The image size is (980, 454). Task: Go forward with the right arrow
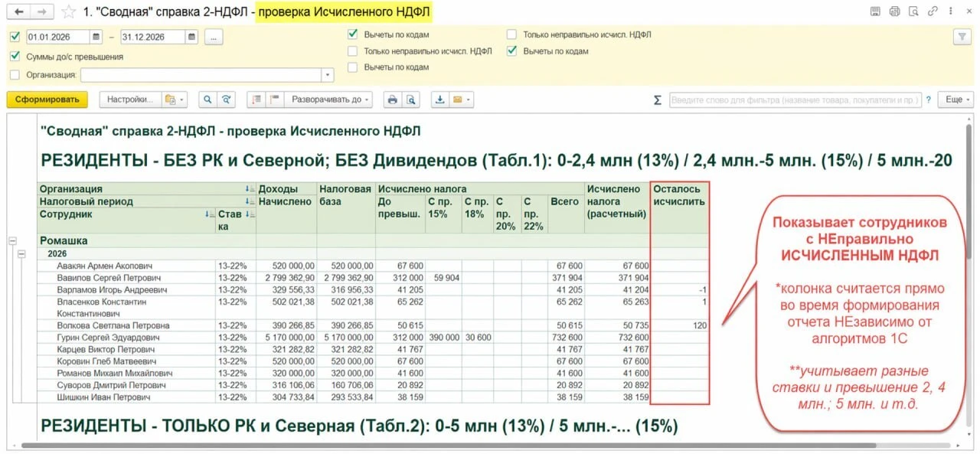43,11
